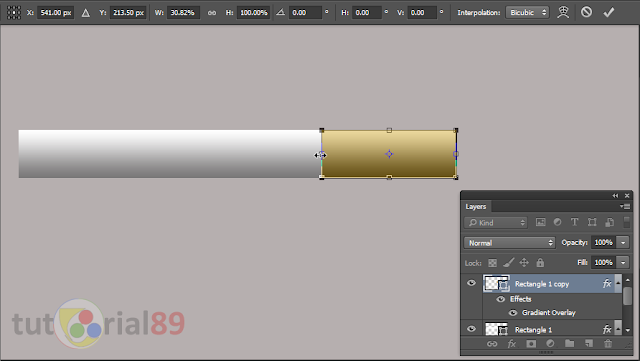Click the rotation angle field
This screenshot has height=361, width=640.
pos(305,13)
